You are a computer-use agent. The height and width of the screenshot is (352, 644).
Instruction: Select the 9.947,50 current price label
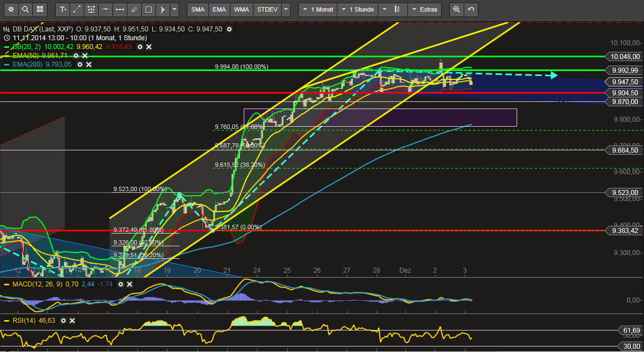[624, 82]
